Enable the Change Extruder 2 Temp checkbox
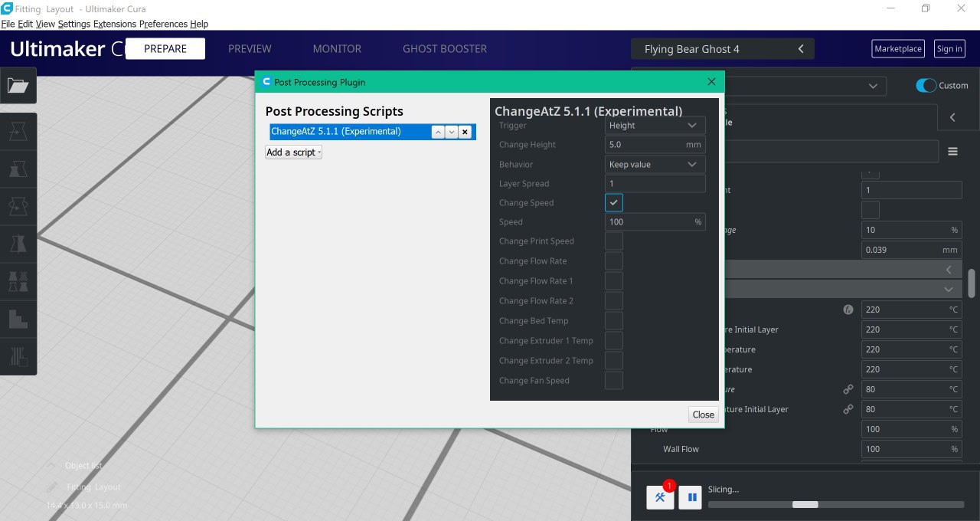 [614, 361]
